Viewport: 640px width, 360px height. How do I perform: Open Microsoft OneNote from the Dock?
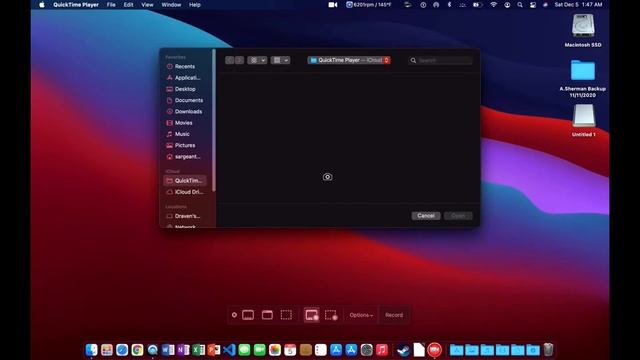183,350
